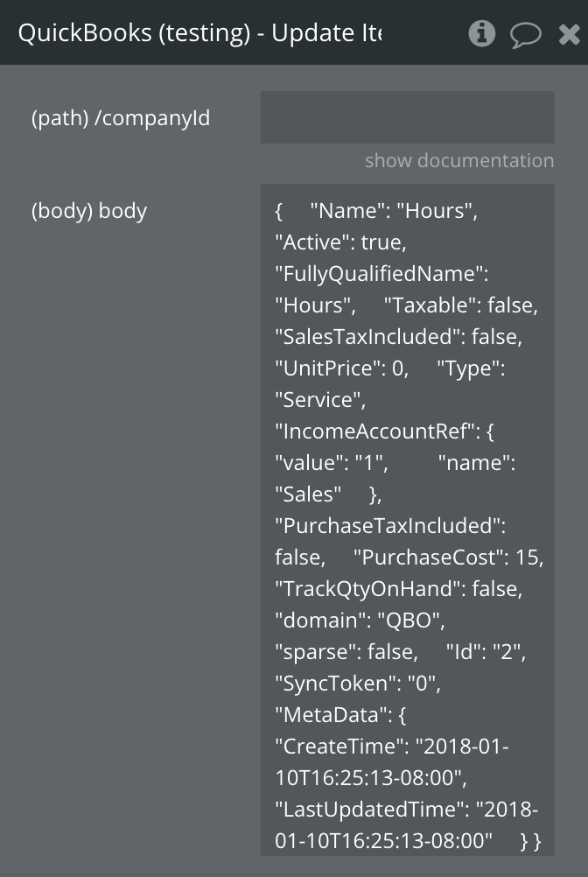This screenshot has width=588, height=877.
Task: Click the companyId path input field
Action: point(407,117)
